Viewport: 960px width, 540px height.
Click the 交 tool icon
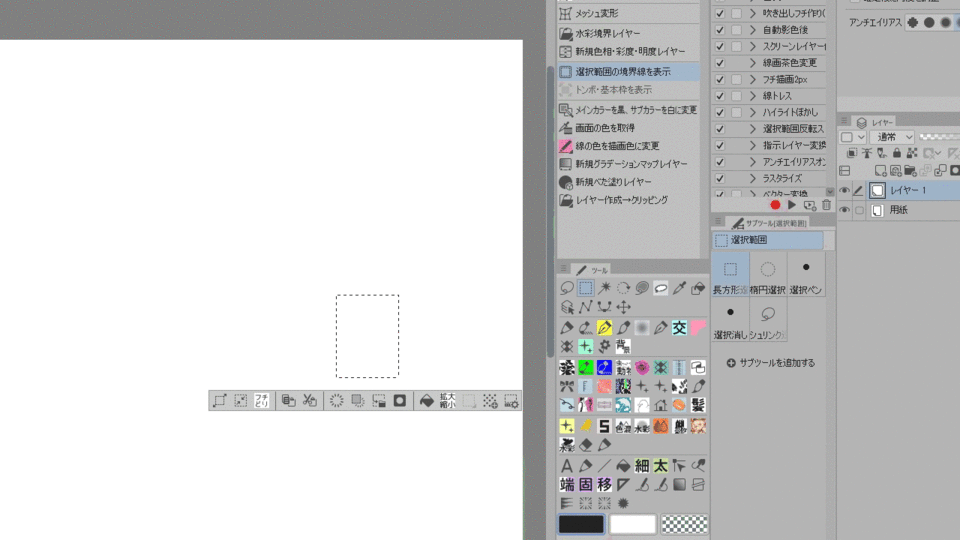[680, 328]
